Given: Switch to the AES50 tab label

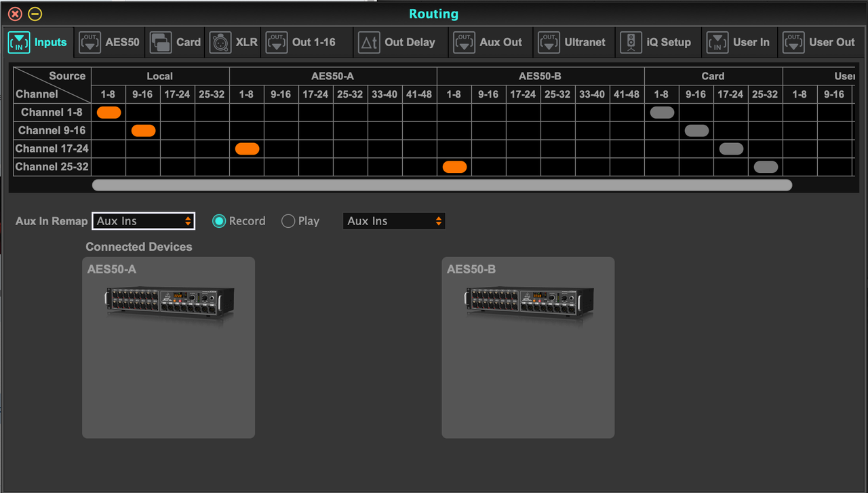Looking at the screenshot, I should [x=122, y=42].
